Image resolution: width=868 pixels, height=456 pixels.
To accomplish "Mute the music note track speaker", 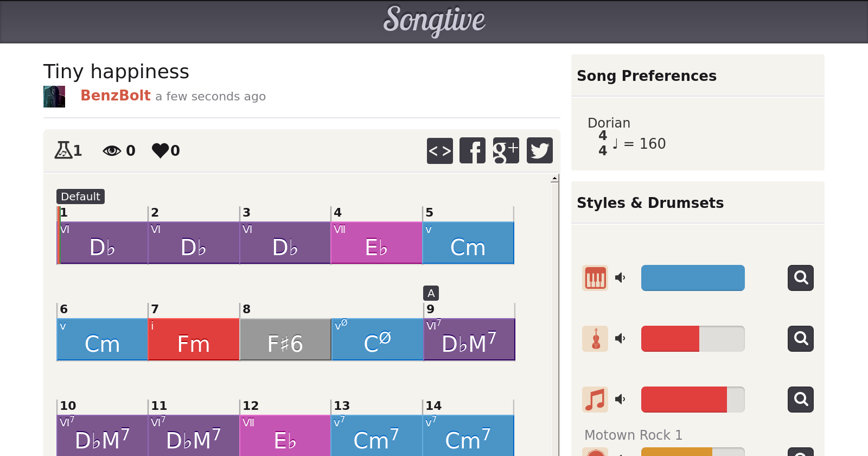I will 620,400.
